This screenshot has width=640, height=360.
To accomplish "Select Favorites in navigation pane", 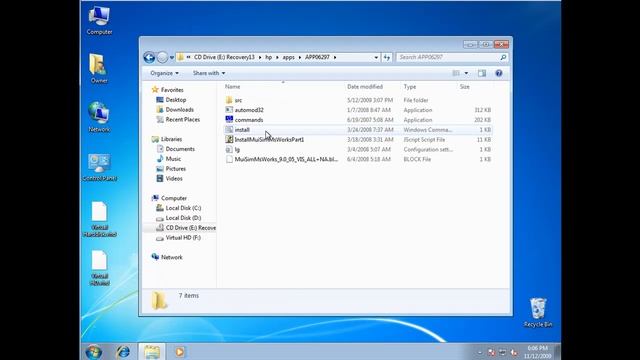I will point(172,90).
